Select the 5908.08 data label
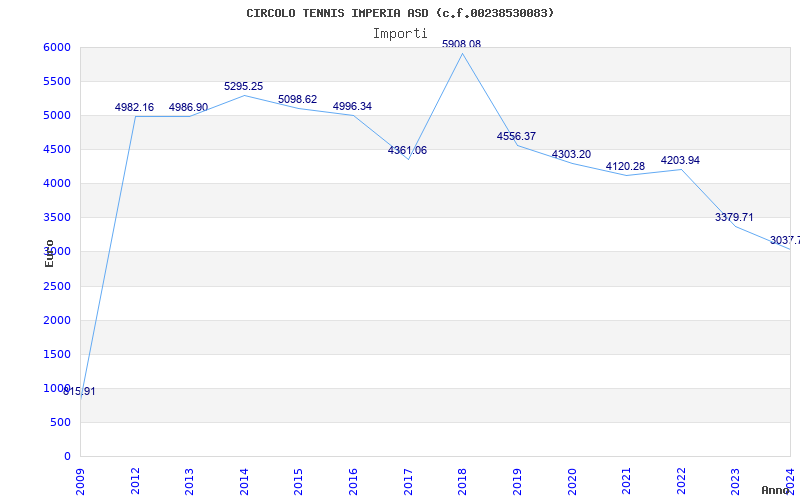800x500 pixels. click(461, 44)
